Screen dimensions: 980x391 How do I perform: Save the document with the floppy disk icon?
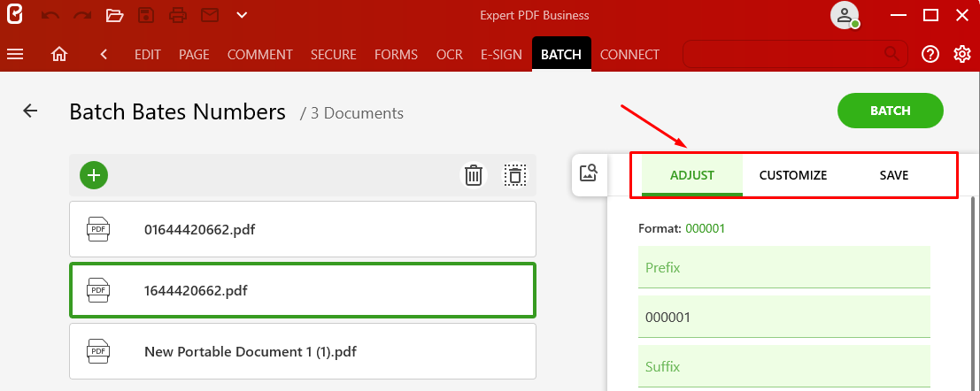146,15
